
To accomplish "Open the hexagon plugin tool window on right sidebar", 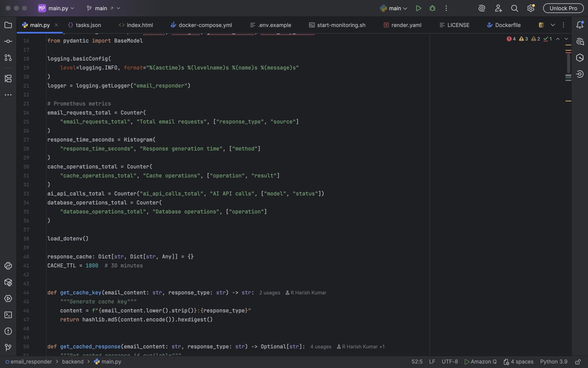I will click(x=580, y=57).
